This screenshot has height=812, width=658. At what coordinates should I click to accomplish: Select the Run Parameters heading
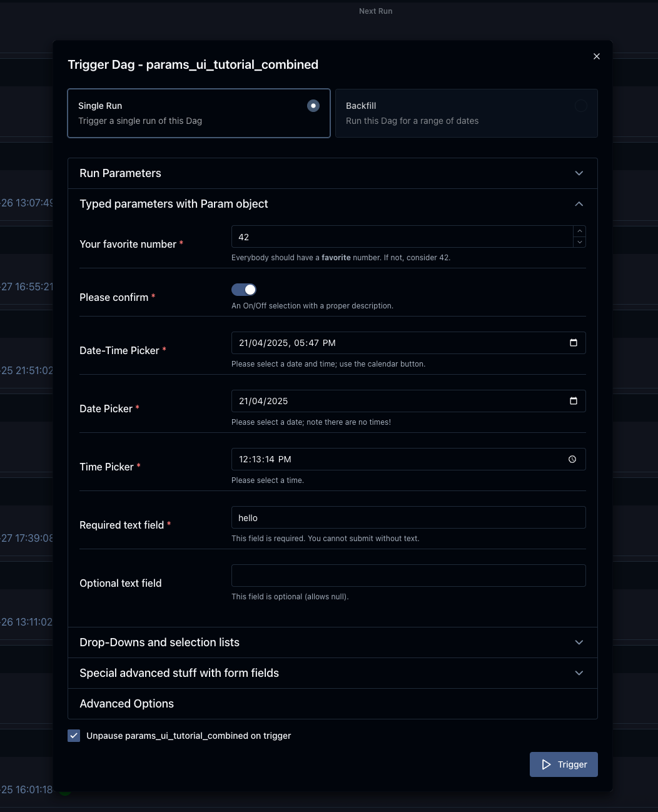[120, 173]
